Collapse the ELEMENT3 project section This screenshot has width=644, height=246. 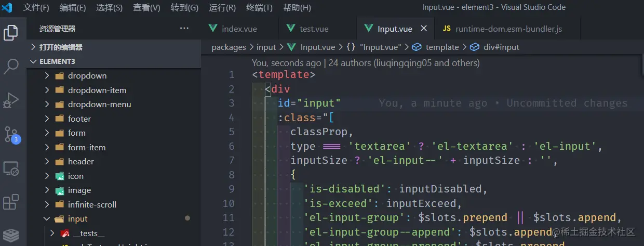(x=114, y=61)
